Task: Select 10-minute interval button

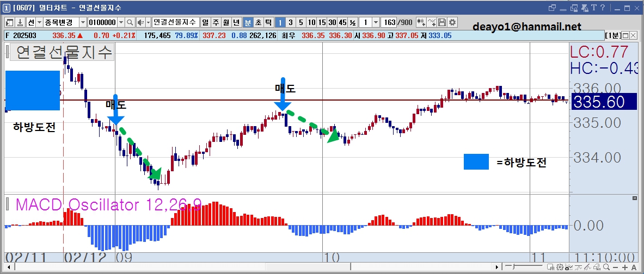Action: point(312,22)
